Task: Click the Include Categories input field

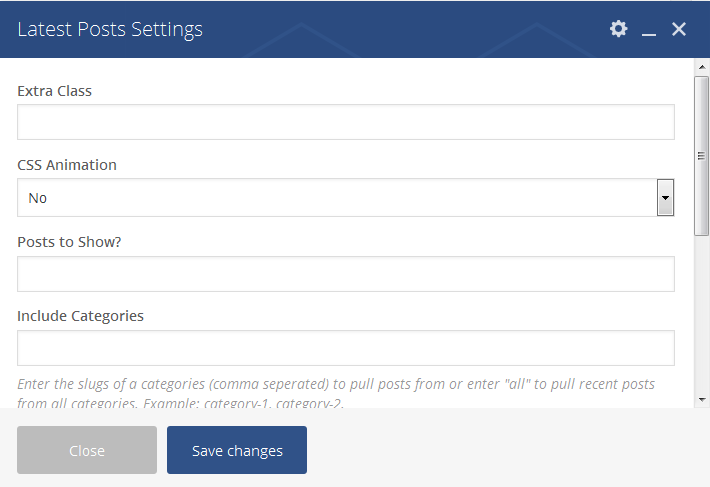Action: 345,348
